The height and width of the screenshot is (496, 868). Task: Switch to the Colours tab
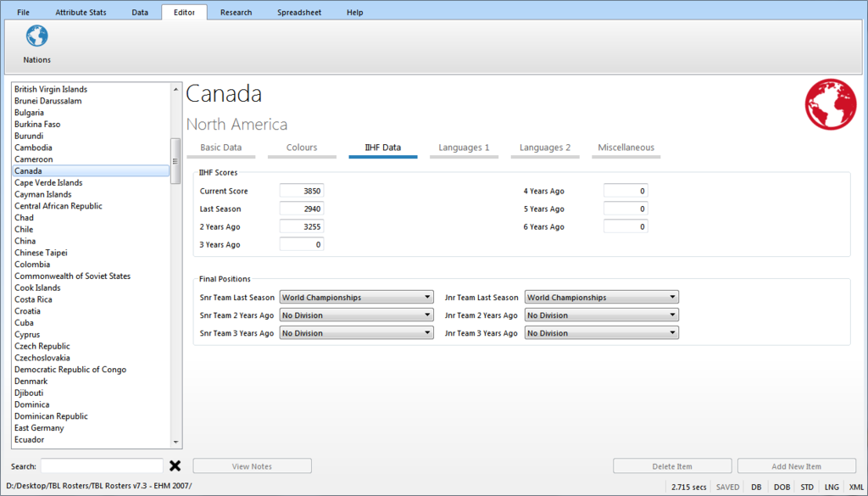(x=302, y=149)
